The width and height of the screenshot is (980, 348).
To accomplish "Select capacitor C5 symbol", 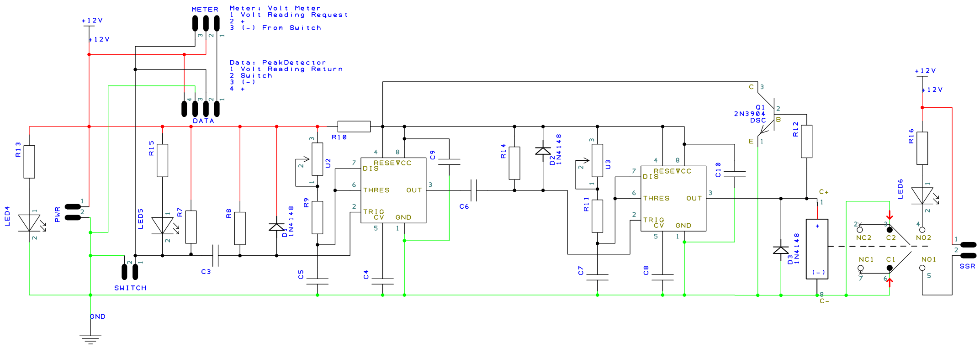I will click(x=318, y=281).
